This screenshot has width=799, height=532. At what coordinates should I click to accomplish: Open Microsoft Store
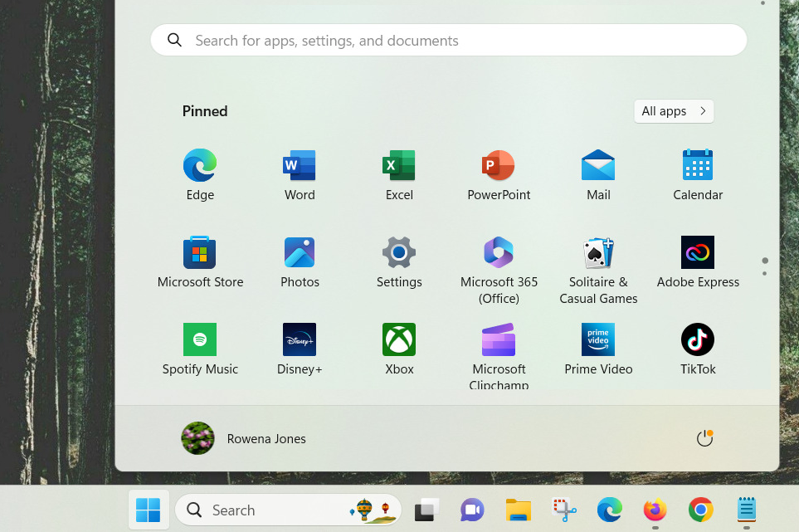200,261
